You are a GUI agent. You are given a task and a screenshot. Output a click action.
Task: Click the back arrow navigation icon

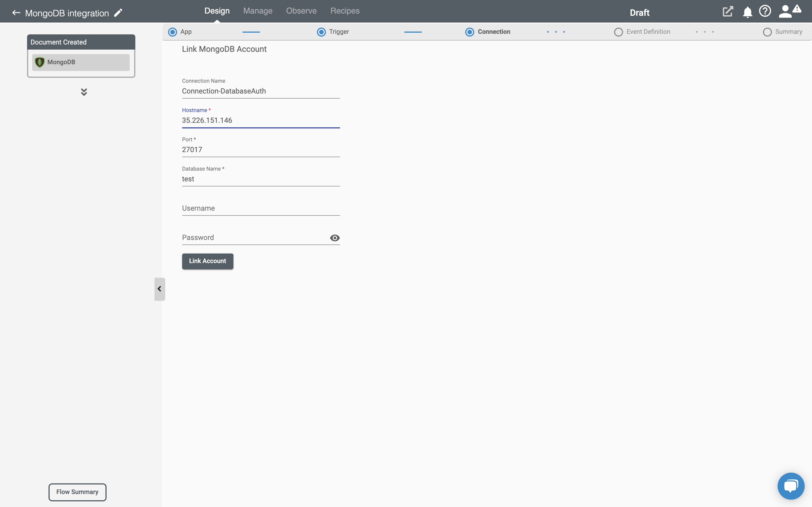click(16, 13)
